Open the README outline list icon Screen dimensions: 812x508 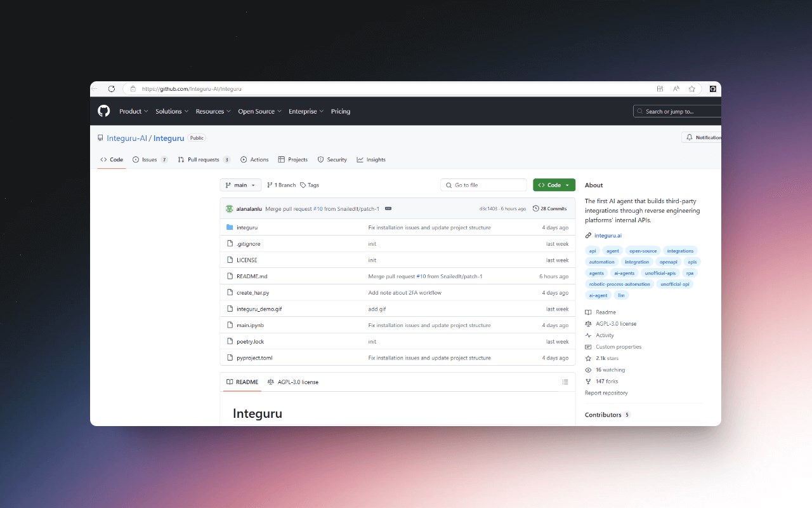(x=565, y=382)
